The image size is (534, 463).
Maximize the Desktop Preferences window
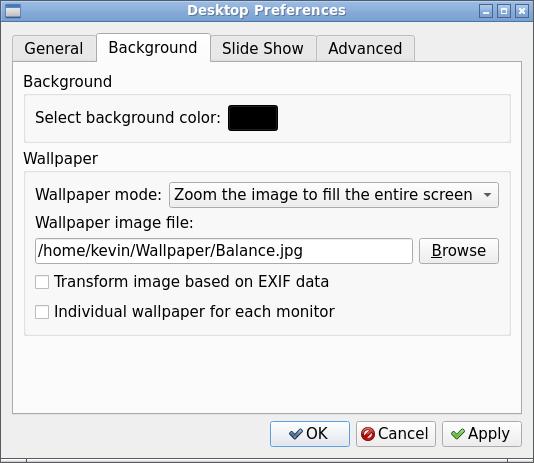click(504, 11)
